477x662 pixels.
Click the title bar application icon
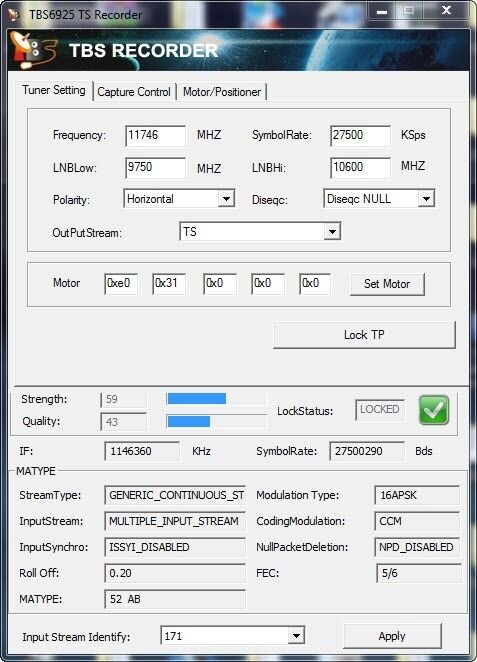(x=14, y=15)
